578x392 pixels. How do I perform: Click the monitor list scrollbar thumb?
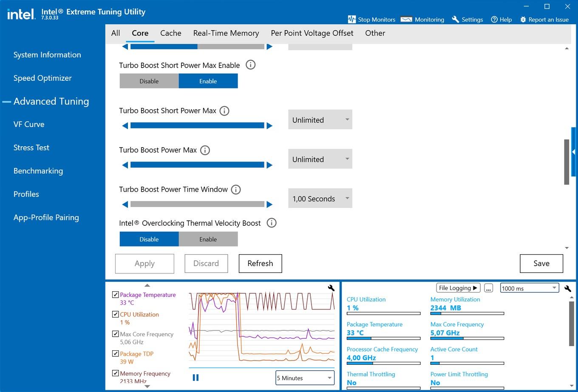click(571, 323)
